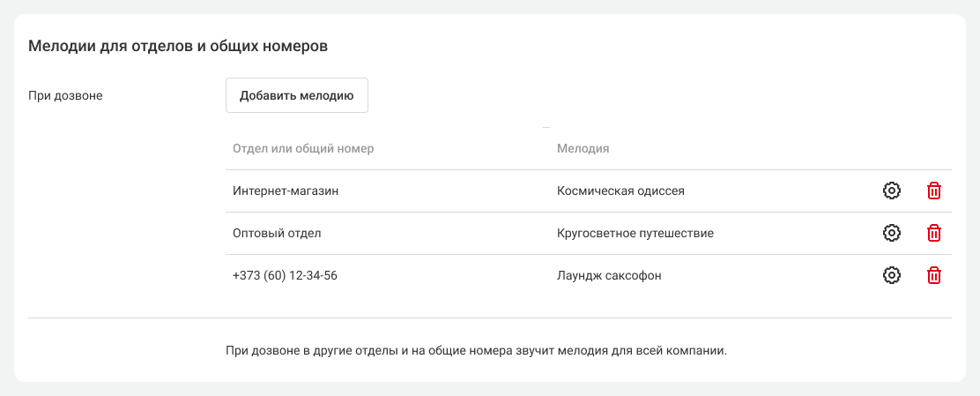Click the divider line above the footer note
The width and height of the screenshot is (980, 396).
click(490, 318)
